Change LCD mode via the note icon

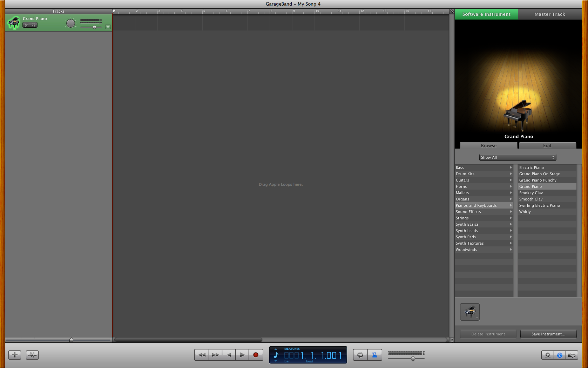tap(276, 355)
